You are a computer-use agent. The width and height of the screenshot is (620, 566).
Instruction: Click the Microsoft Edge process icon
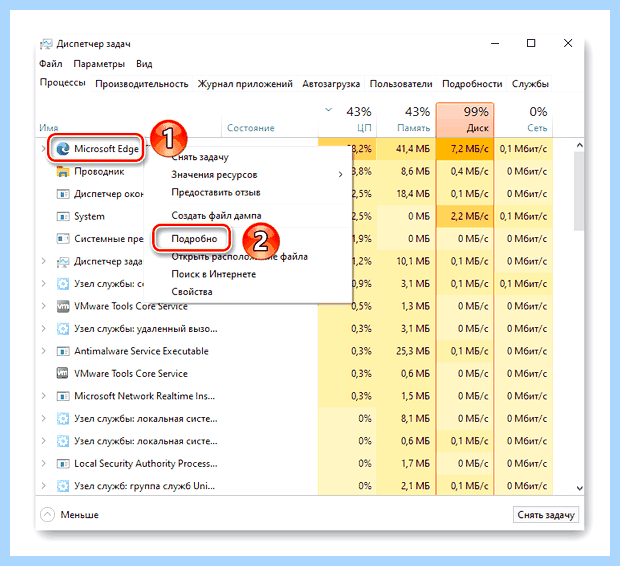(x=63, y=149)
